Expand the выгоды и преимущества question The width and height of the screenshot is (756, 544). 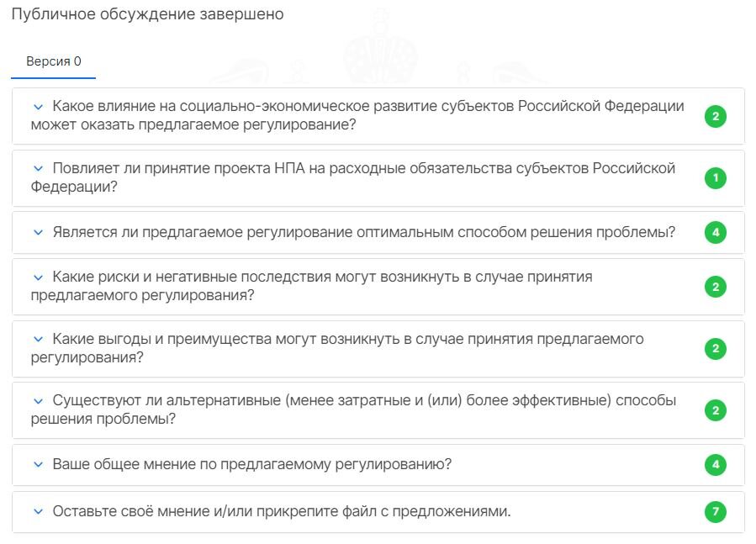35,339
